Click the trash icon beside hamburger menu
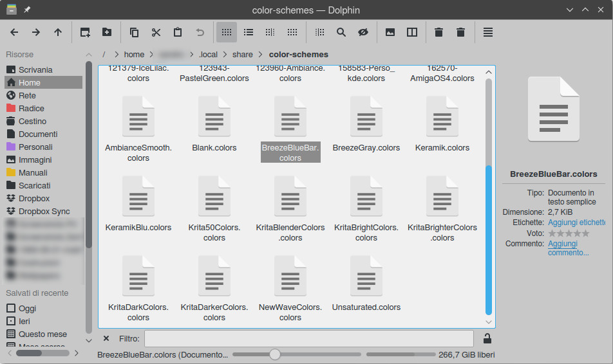The width and height of the screenshot is (613, 364). pyautogui.click(x=460, y=32)
